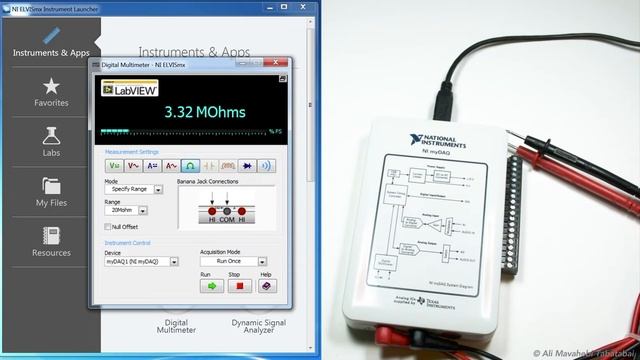Select inductance measurement mode
This screenshot has width=640, height=360.
point(228,166)
